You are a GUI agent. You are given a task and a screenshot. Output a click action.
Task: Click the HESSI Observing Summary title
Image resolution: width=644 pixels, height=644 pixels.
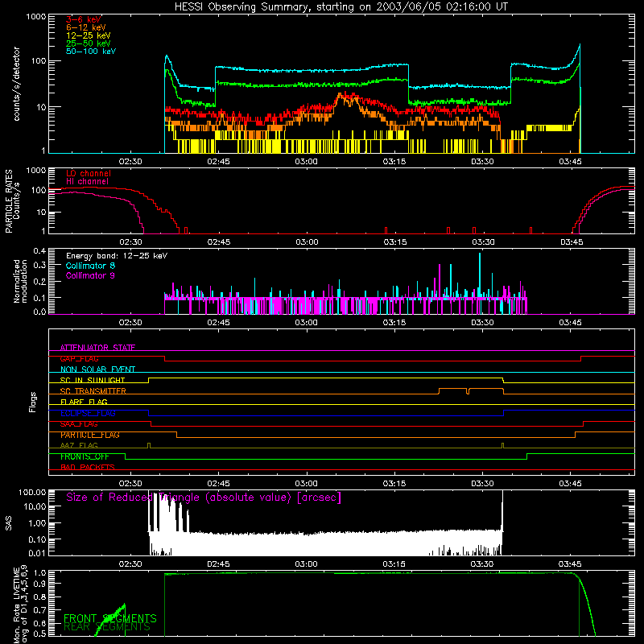coord(341,7)
